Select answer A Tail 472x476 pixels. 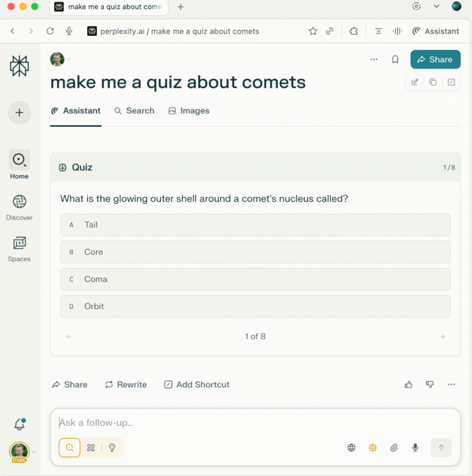255,225
